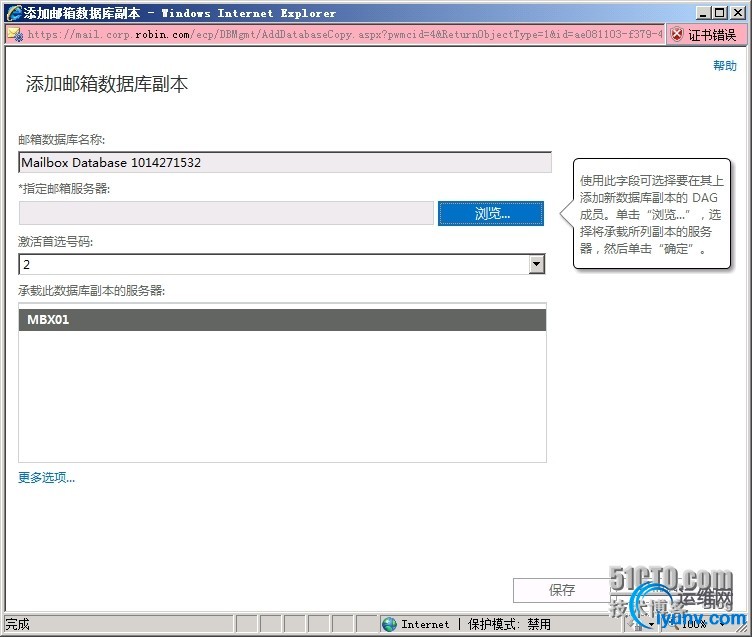
Task: Minimize the Internet Explorer window
Action: click(x=703, y=12)
